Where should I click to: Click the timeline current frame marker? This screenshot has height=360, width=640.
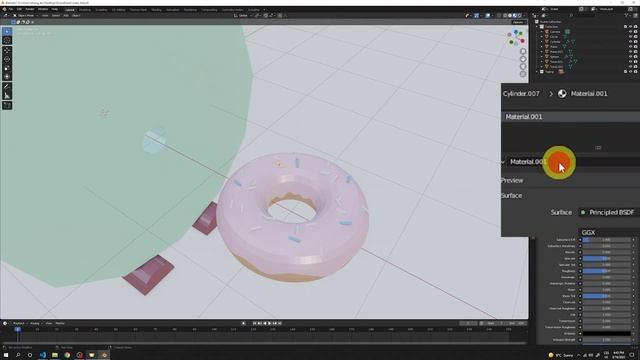pos(17,329)
